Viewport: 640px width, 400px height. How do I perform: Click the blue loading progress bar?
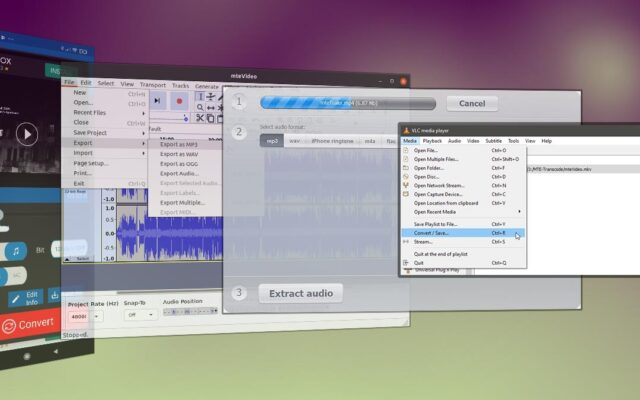(x=348, y=103)
